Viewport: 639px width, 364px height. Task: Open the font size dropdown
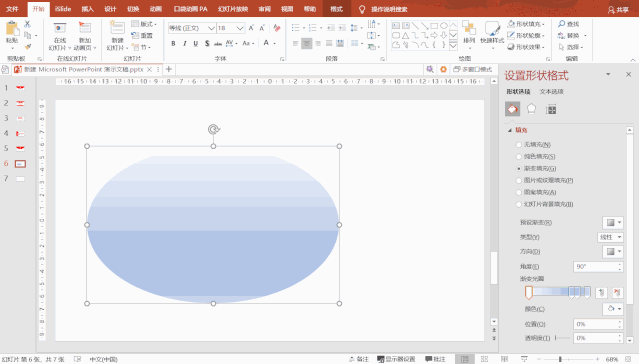(240, 28)
